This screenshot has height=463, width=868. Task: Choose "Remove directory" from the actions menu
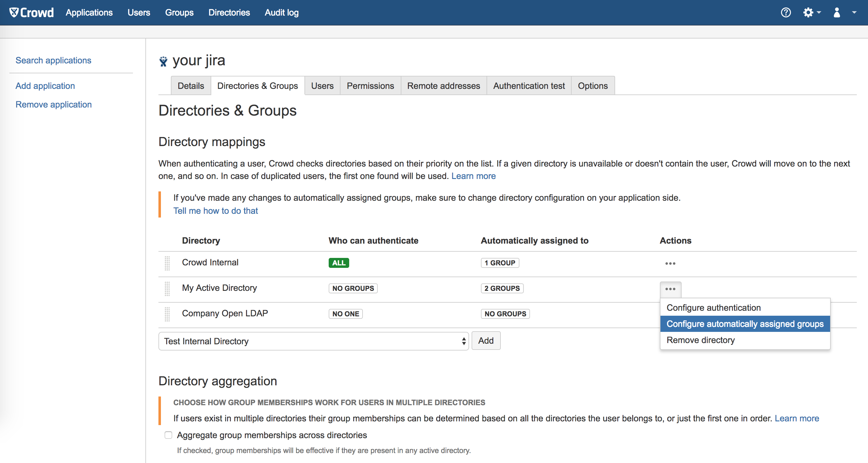[700, 340]
